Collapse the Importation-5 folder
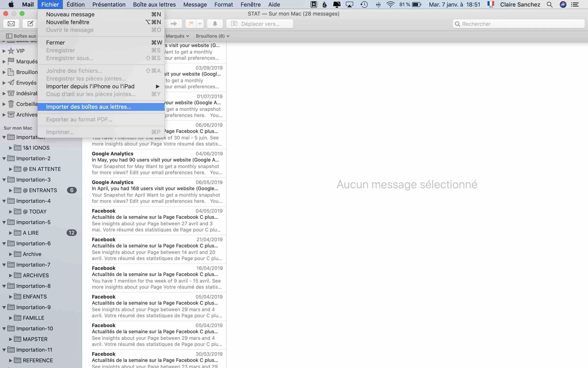Screen dimensions: 588x368 (x=4, y=222)
